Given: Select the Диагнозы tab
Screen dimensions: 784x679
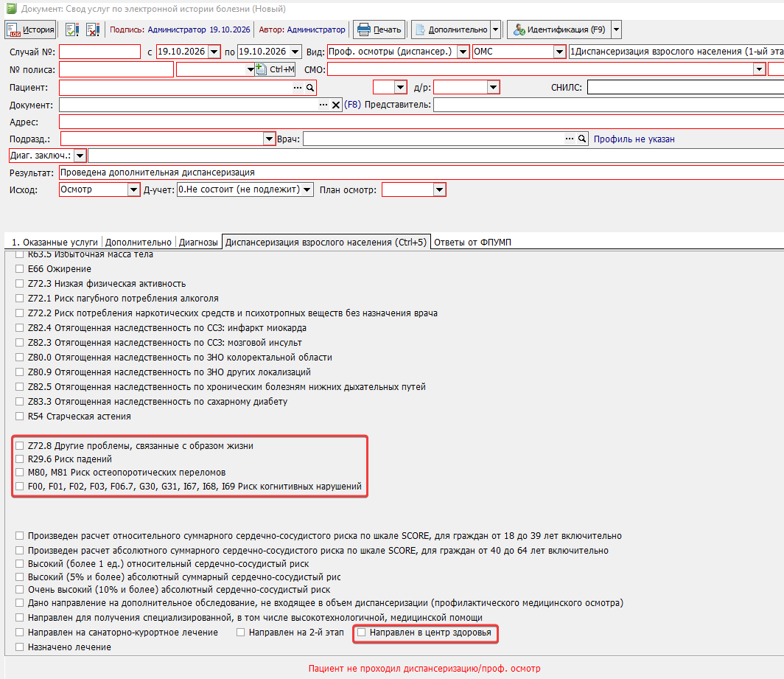Looking at the screenshot, I should pos(198,242).
